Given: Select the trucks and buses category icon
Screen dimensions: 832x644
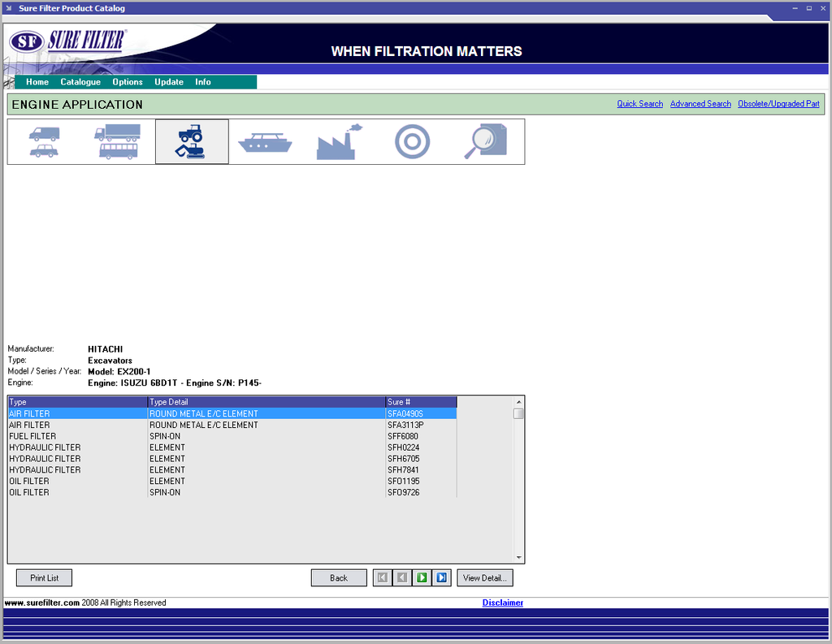Looking at the screenshot, I should click(118, 141).
